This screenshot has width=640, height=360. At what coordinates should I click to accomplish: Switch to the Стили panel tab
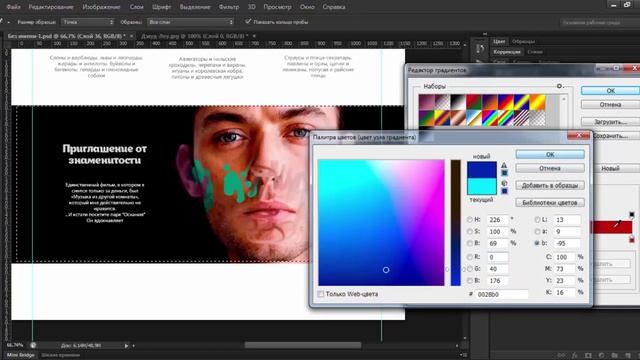[x=535, y=52]
